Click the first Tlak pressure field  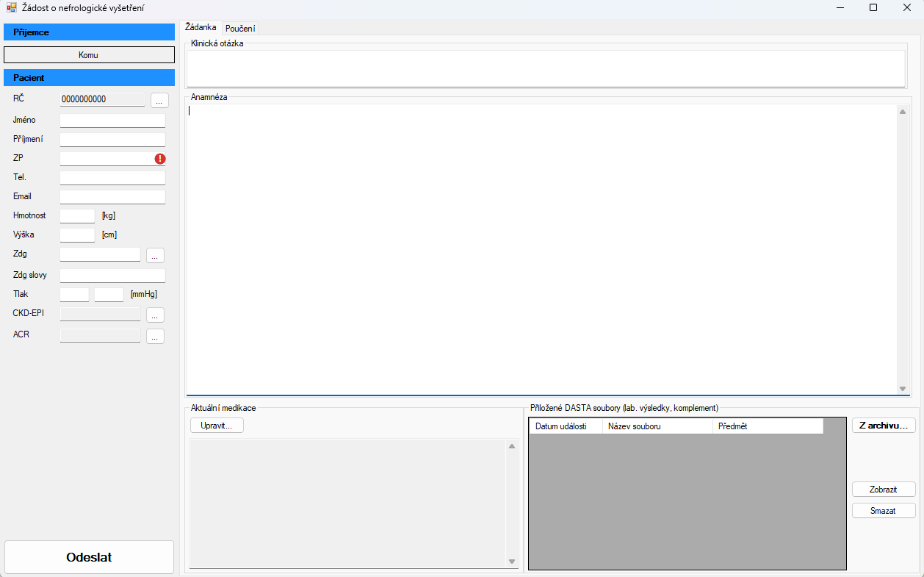[74, 295]
